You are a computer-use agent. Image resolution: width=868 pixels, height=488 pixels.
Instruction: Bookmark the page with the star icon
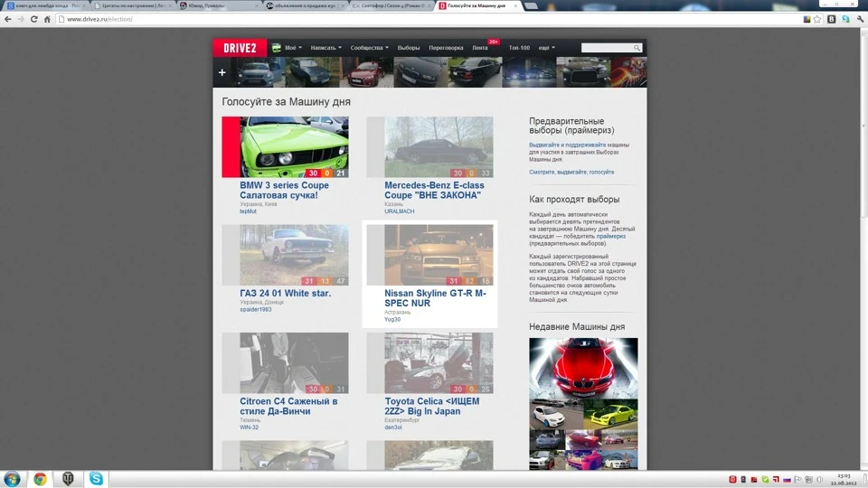point(817,19)
